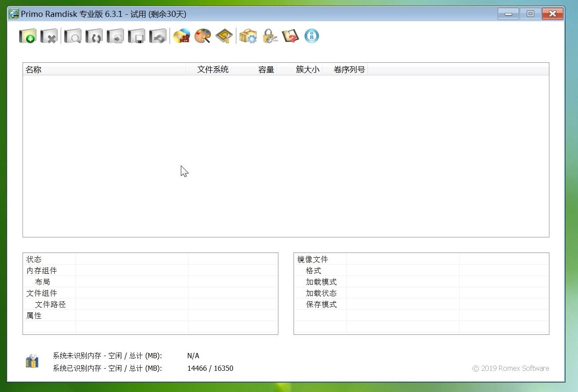Open the mount image toolbar icon

115,36
